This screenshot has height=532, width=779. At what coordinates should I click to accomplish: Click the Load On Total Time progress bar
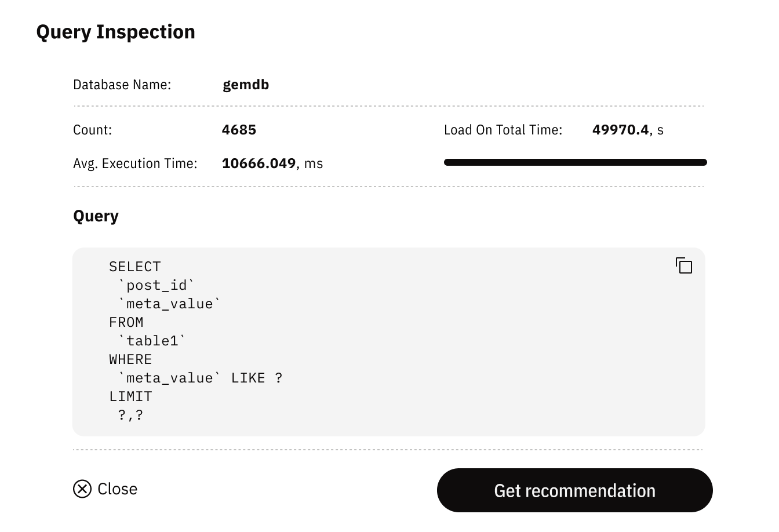pos(575,162)
